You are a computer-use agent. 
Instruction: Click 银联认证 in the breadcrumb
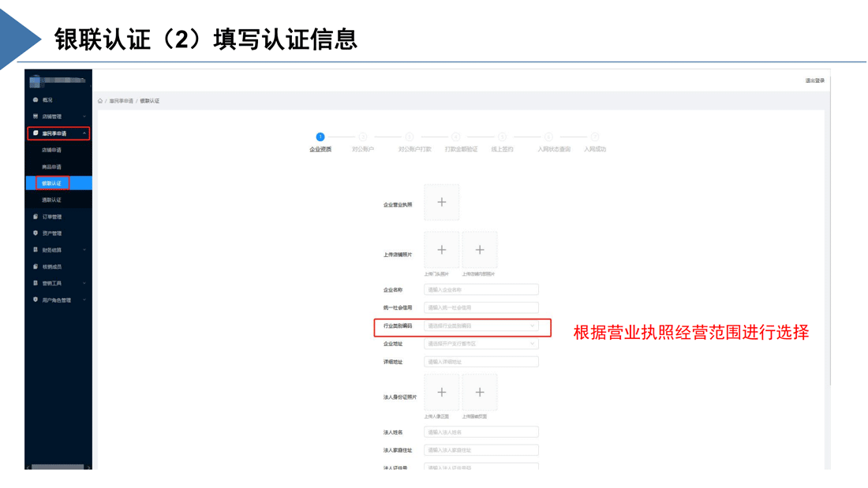point(149,101)
